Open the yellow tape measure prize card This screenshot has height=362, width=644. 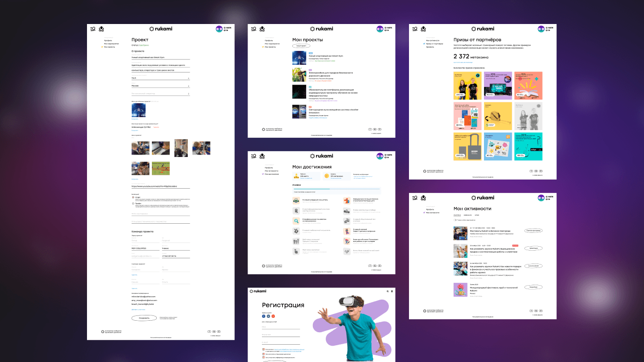click(498, 116)
